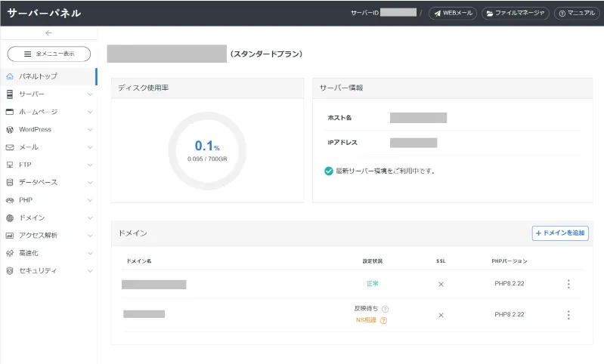Click the mail envelope icon in sidebar
Image resolution: width=604 pixels, height=364 pixels.
[10, 147]
